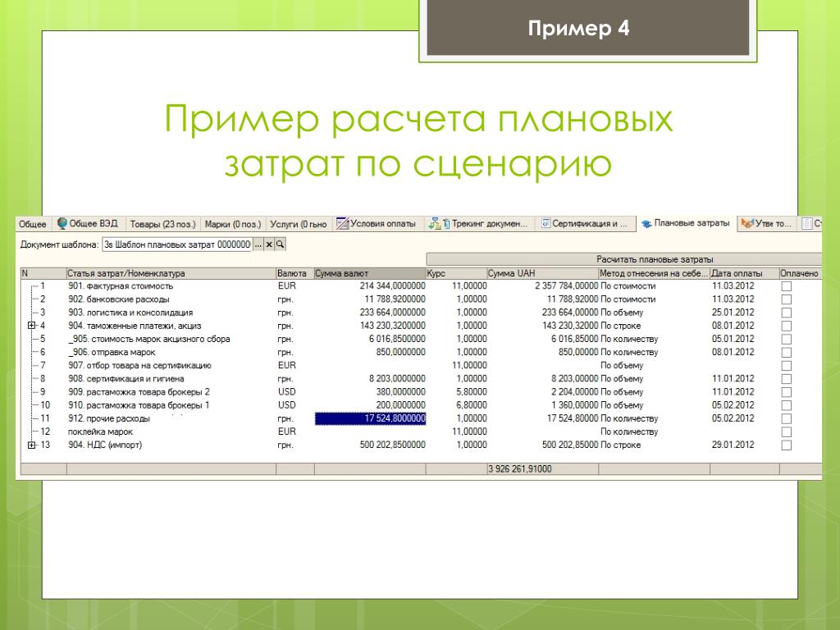Check Оплачено for 908. сертификация и гигиена
Viewport: 840px width, 630px height.
(x=787, y=379)
